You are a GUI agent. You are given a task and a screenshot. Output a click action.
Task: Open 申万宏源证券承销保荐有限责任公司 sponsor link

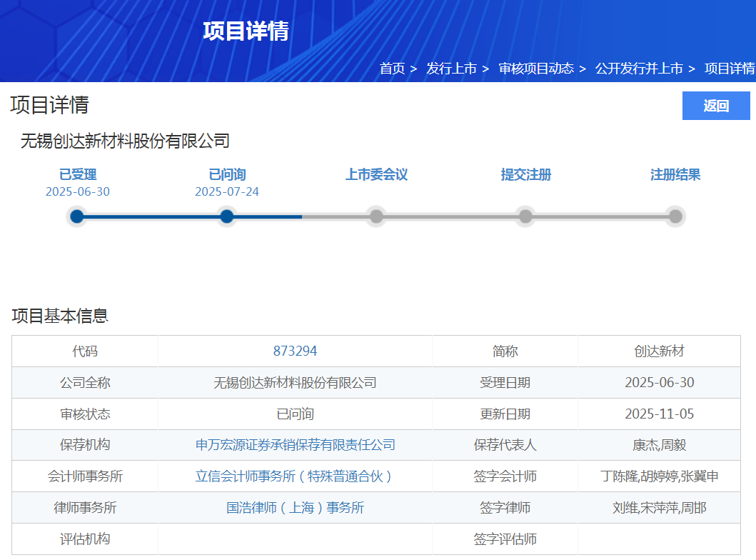point(295,445)
